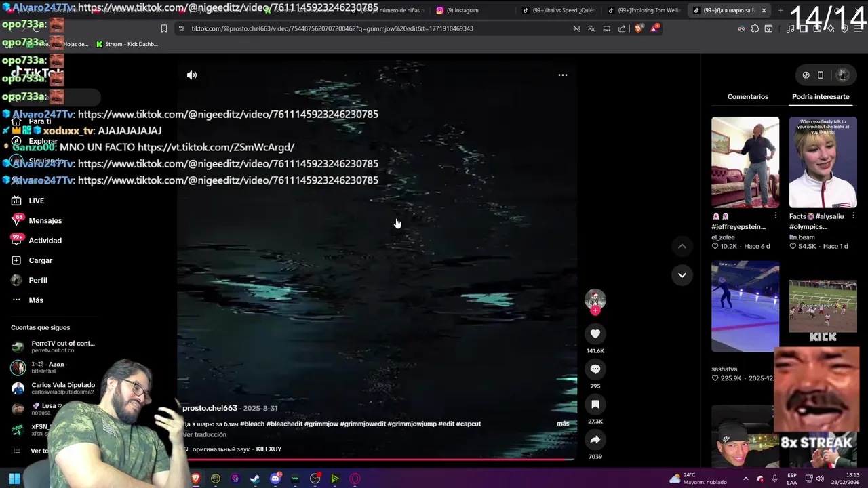
Task: Open options for the ltn.beam video
Action: (x=853, y=216)
